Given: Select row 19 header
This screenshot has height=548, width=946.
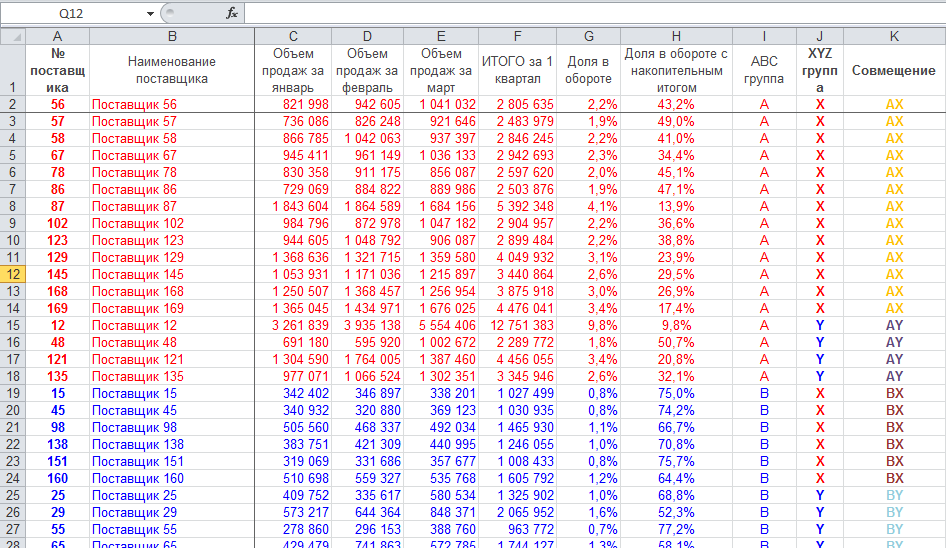Looking at the screenshot, I should (13, 393).
